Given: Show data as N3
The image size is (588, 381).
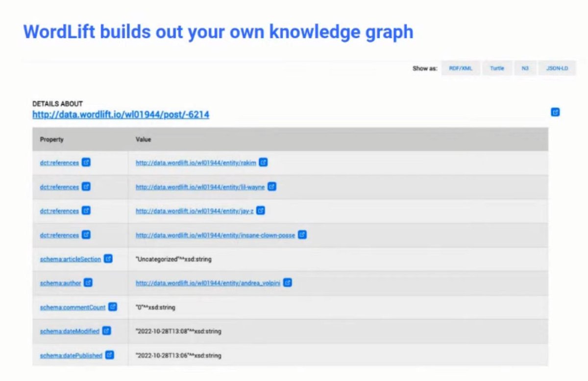Looking at the screenshot, I should [x=525, y=69].
